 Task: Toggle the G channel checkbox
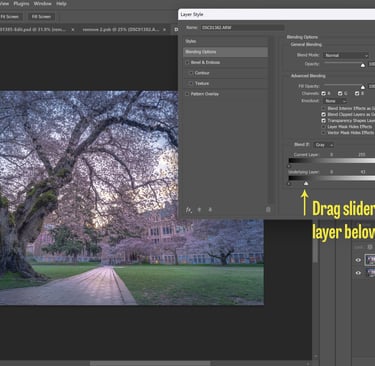pyautogui.click(x=340, y=94)
